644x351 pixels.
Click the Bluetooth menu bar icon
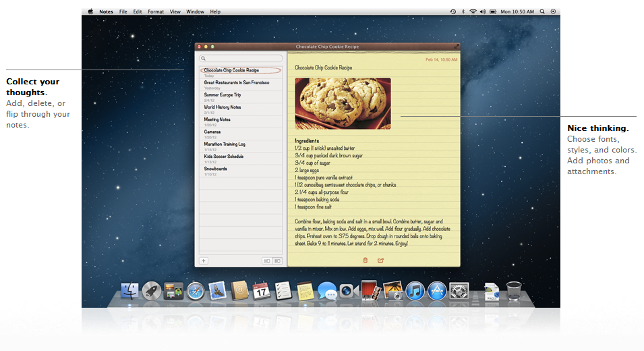[x=463, y=11]
